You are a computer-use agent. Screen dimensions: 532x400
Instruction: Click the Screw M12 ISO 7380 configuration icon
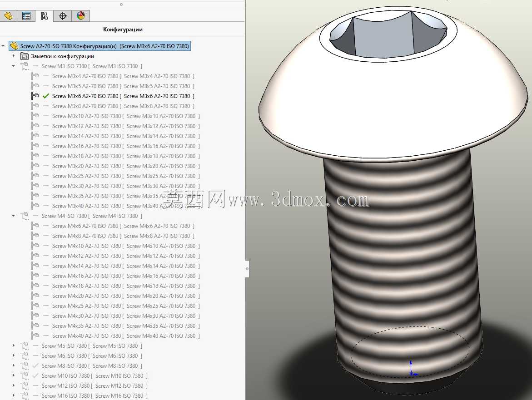(x=25, y=386)
